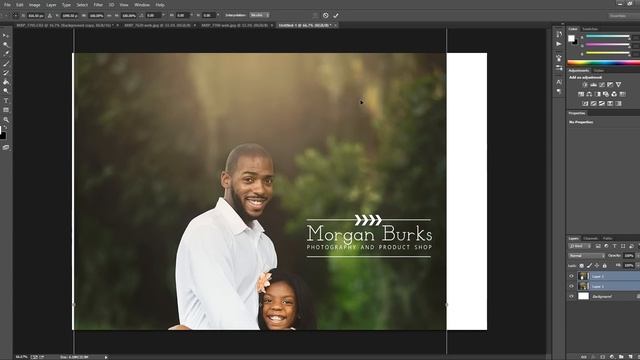Open the collapsed Character panel icon
Viewport: 640px width, 360px height.
(559, 82)
